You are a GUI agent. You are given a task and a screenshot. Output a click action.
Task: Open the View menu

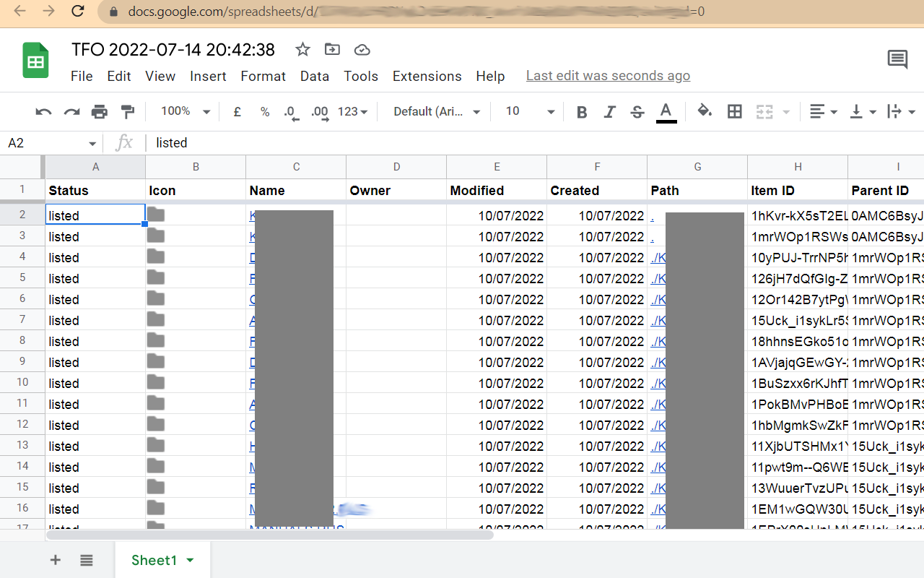pos(160,76)
